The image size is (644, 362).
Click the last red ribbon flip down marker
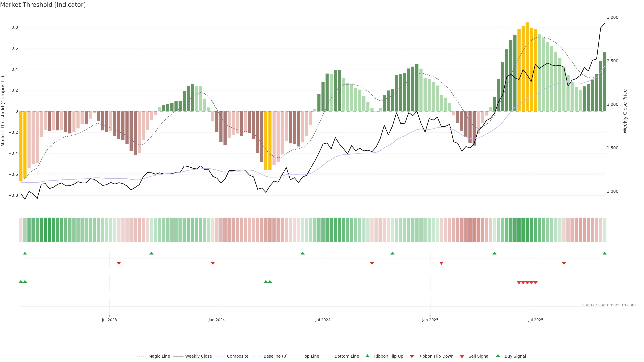click(564, 263)
